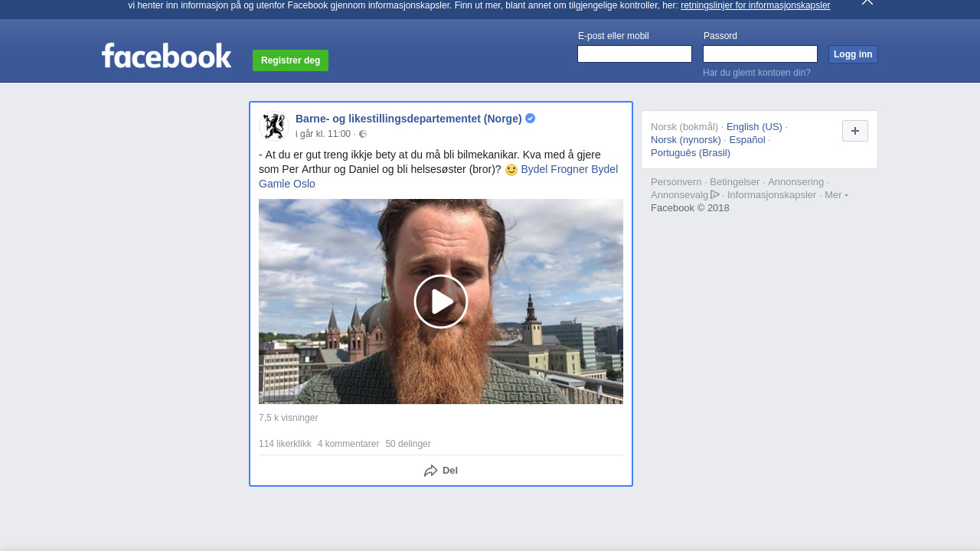980x551 pixels.
Task: Expand the Mer footer dropdown
Action: click(835, 195)
